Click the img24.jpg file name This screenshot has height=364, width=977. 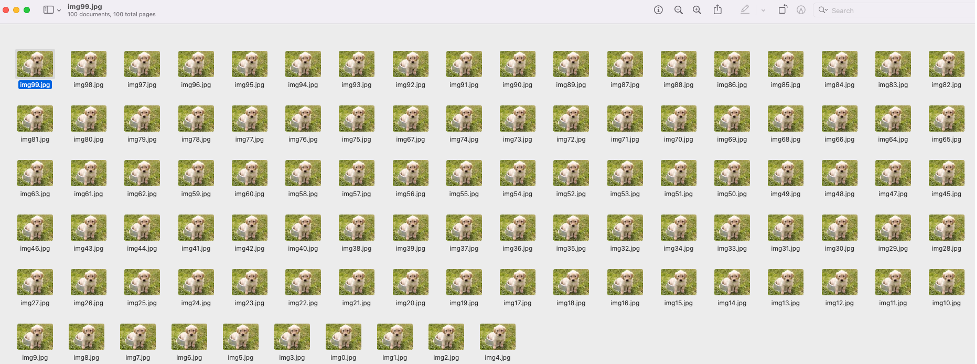tap(196, 303)
